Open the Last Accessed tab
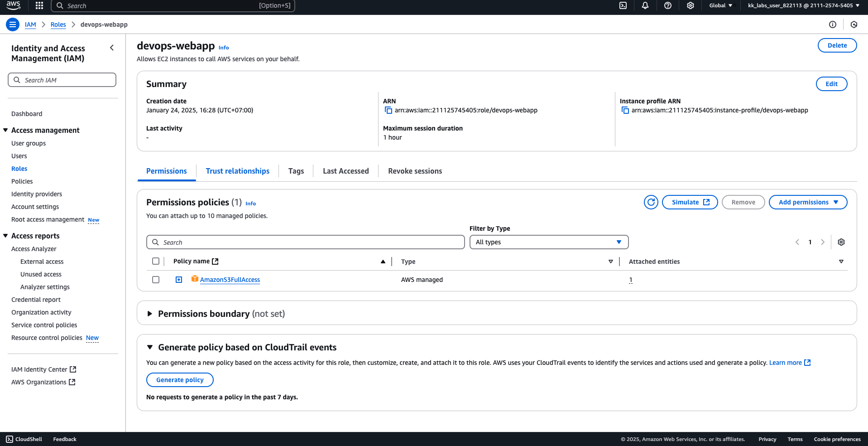The image size is (868, 446). click(x=345, y=171)
